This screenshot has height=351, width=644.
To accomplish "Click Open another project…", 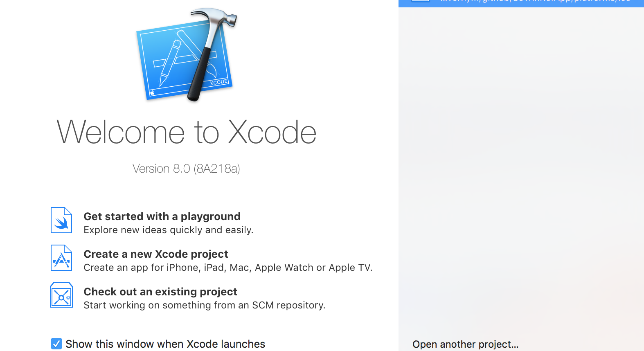I will point(466,344).
